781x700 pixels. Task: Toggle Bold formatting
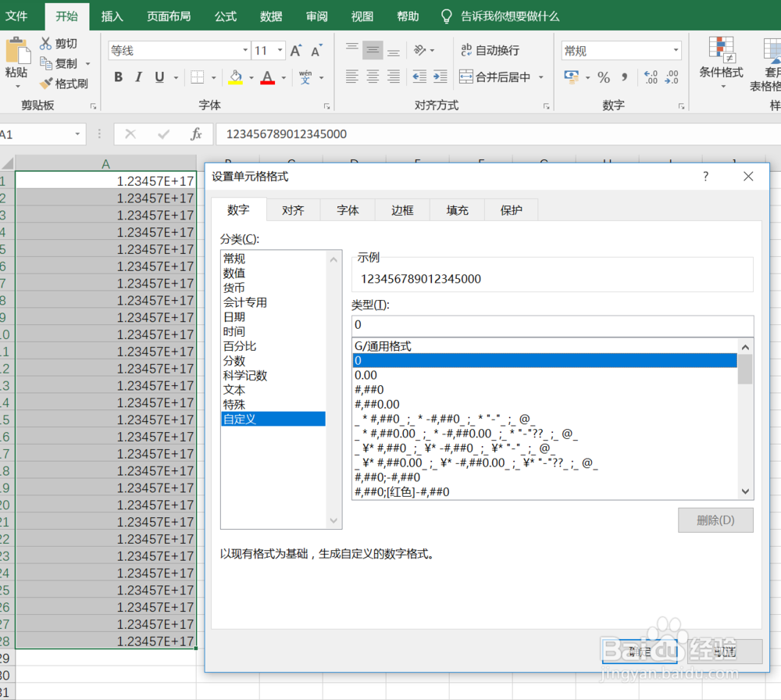pos(118,77)
